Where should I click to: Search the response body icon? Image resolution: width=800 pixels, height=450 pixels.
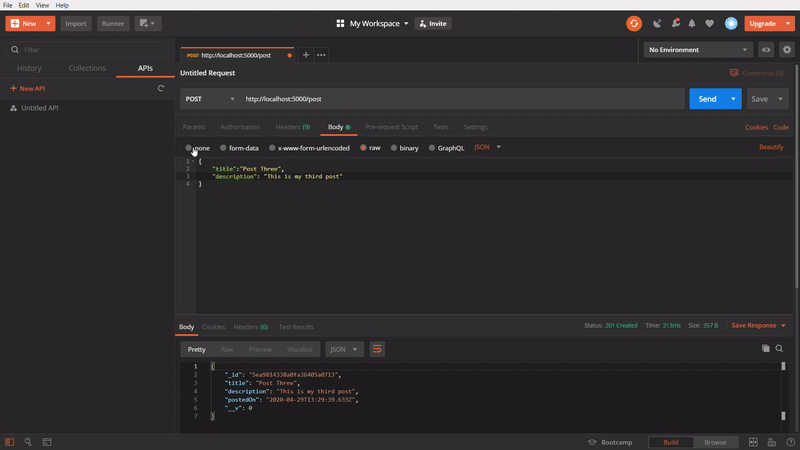point(779,348)
